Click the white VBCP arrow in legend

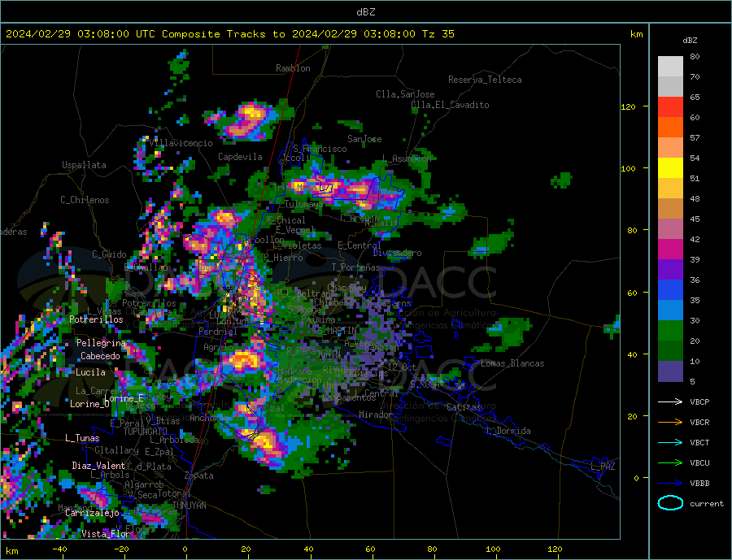(670, 402)
